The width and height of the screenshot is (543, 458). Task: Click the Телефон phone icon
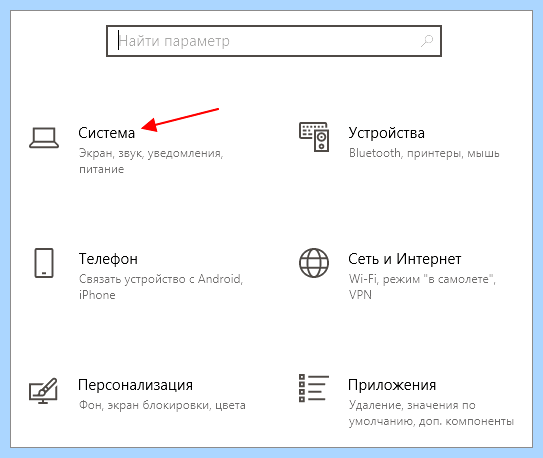(44, 263)
